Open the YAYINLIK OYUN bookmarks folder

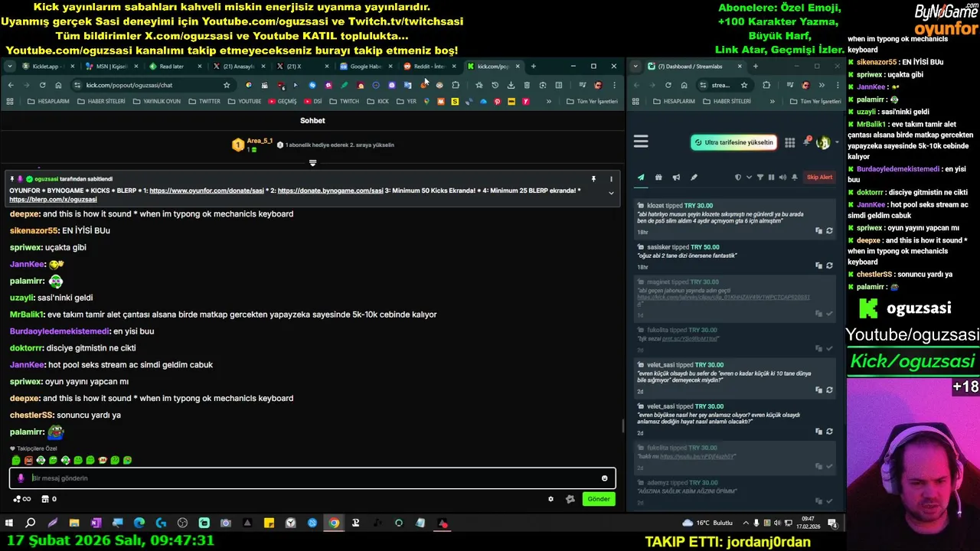coord(156,101)
